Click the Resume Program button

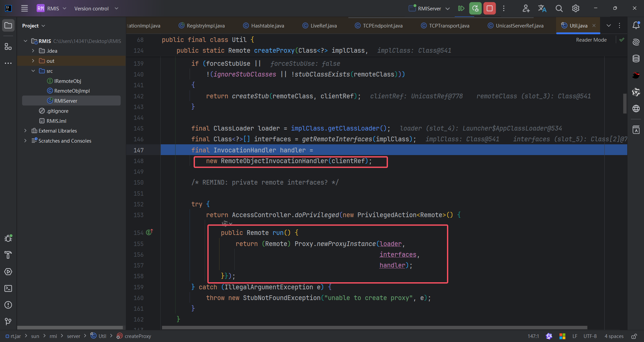coord(461,8)
